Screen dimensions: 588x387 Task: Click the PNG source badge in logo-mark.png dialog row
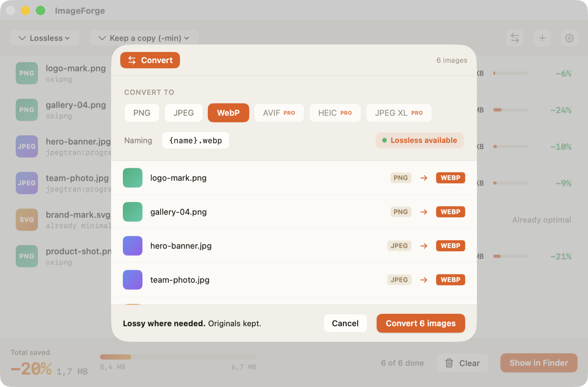coord(401,178)
